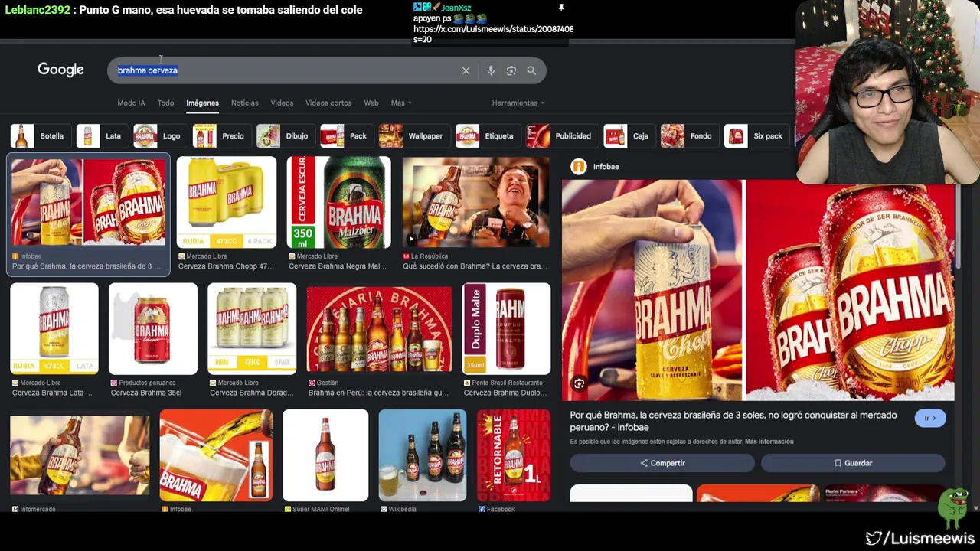This screenshot has width=980, height=551.
Task: Expand the Más search categories dropdown
Action: click(x=401, y=103)
